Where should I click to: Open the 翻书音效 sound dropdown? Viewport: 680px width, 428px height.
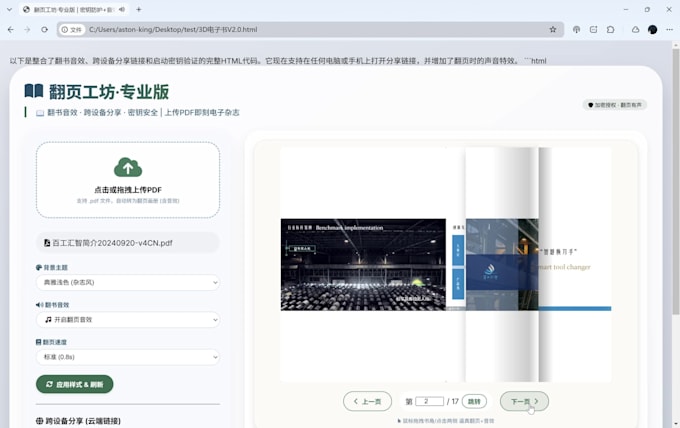[x=128, y=320]
